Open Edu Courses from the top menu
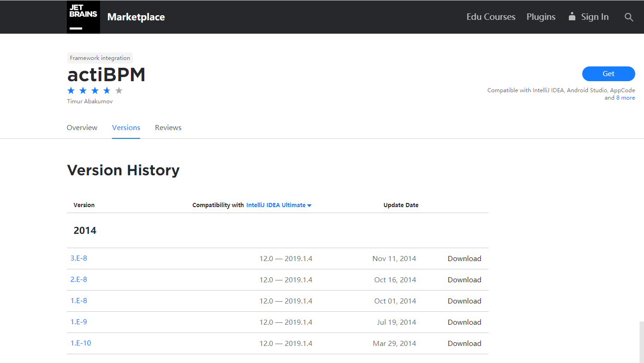The width and height of the screenshot is (644, 363). coord(490,17)
